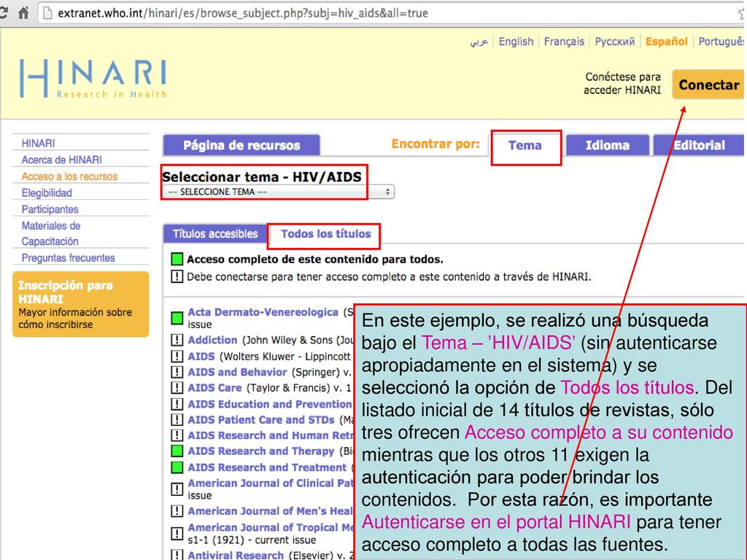Click green icon beside AIDS Research and Treatment
The image size is (747, 560).
tap(177, 467)
